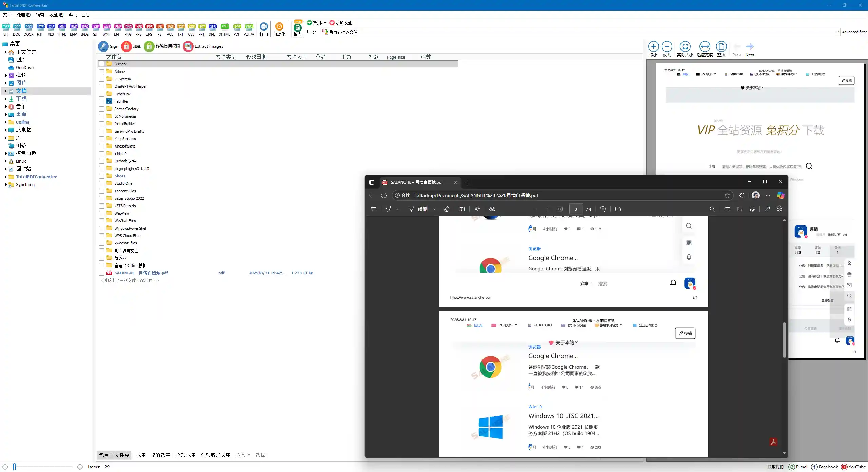The height and width of the screenshot is (472, 868).
Task: Select the text highlighter in PDF viewer
Action: click(x=388, y=209)
